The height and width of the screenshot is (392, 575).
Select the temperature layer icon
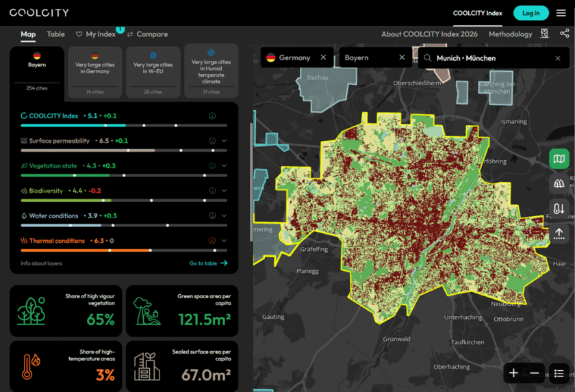(559, 209)
